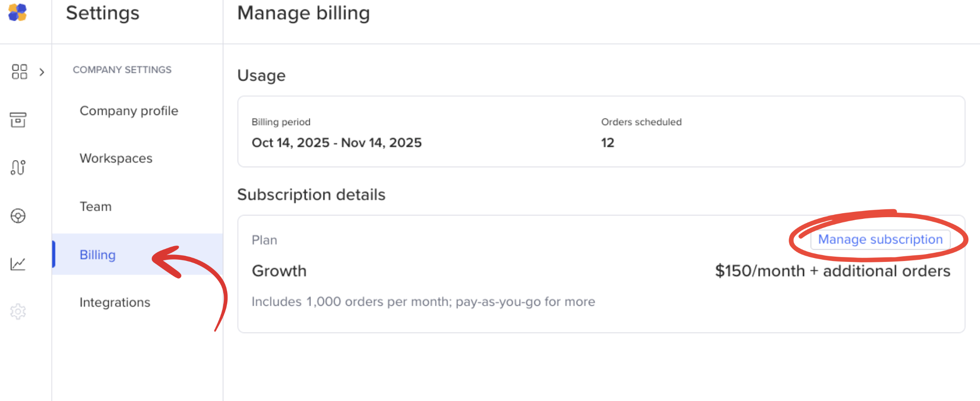Open the Workspaces settings page
This screenshot has width=980, height=401.
[116, 158]
